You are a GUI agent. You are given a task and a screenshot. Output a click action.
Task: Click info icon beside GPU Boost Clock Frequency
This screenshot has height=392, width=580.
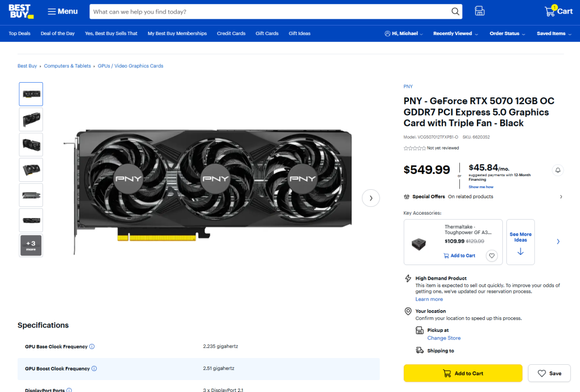click(94, 369)
